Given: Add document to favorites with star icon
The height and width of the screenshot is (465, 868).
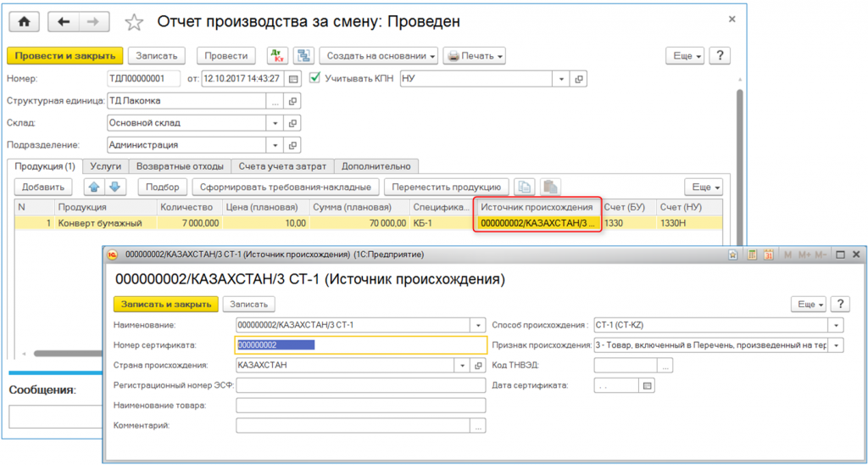Looking at the screenshot, I should [x=134, y=22].
